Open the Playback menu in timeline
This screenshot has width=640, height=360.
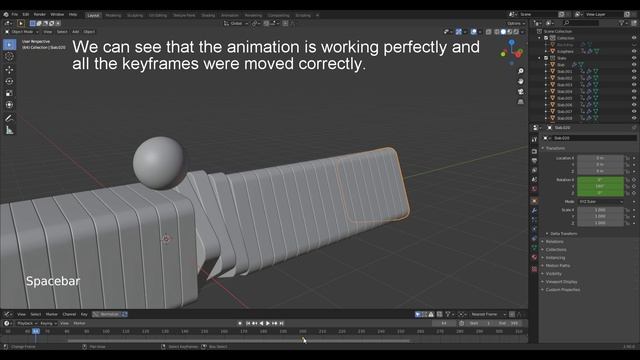pos(27,323)
